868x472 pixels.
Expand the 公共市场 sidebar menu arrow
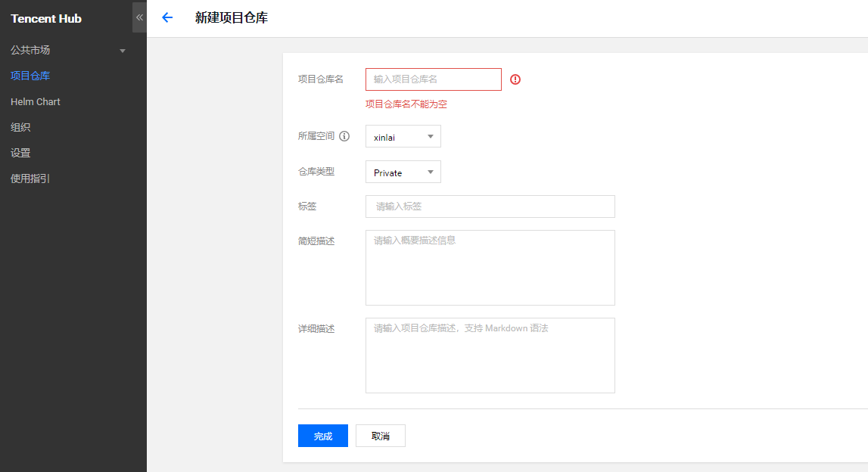tap(123, 51)
